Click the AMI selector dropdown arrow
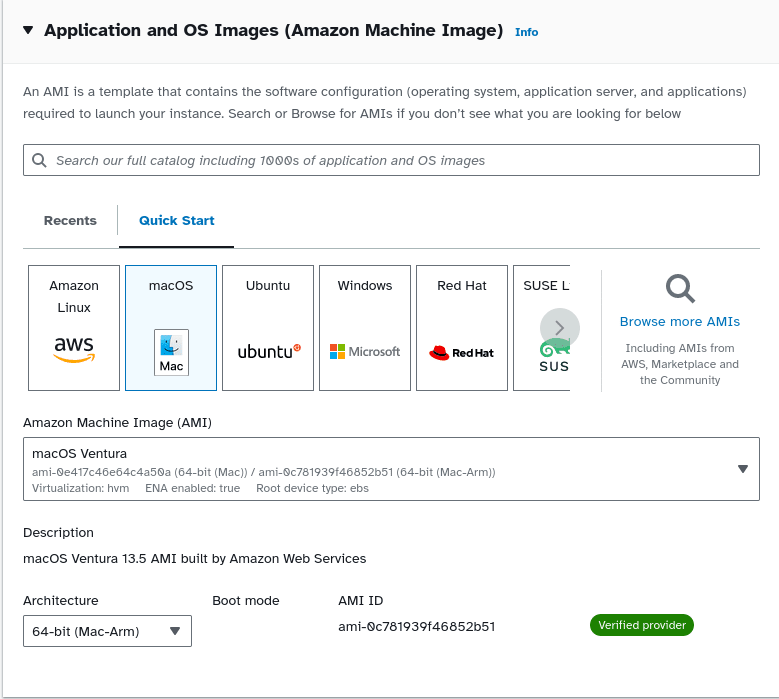 pyautogui.click(x=743, y=469)
